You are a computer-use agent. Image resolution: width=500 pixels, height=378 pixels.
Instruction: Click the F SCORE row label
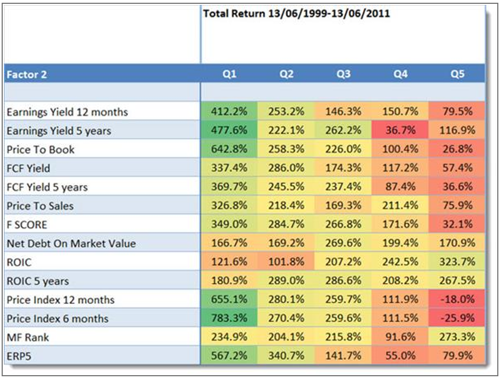click(x=27, y=225)
